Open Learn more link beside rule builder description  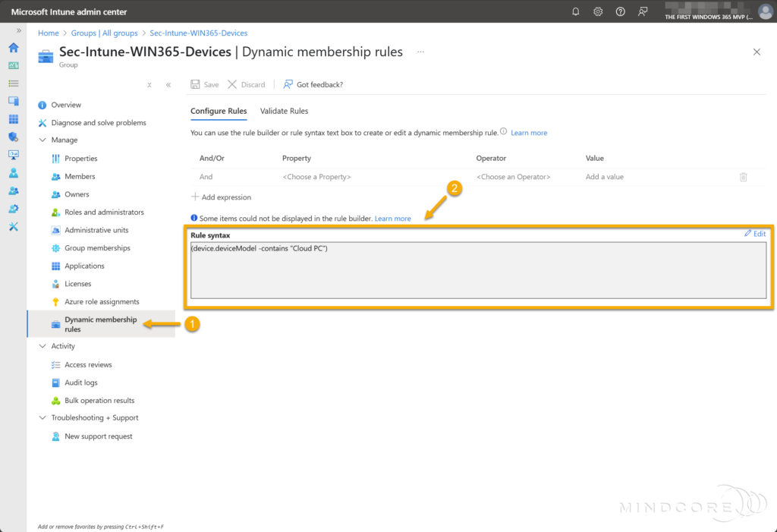529,132
